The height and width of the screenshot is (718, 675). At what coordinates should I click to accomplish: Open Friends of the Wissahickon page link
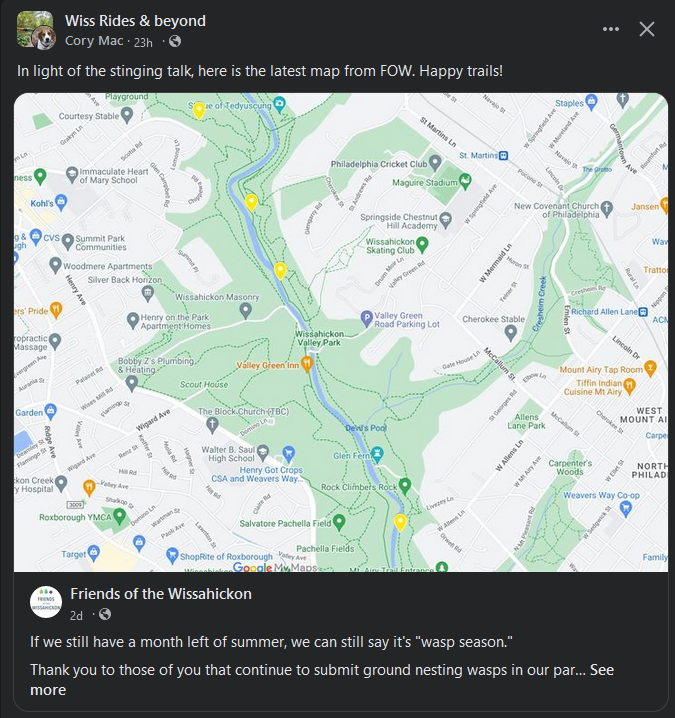tap(161, 594)
